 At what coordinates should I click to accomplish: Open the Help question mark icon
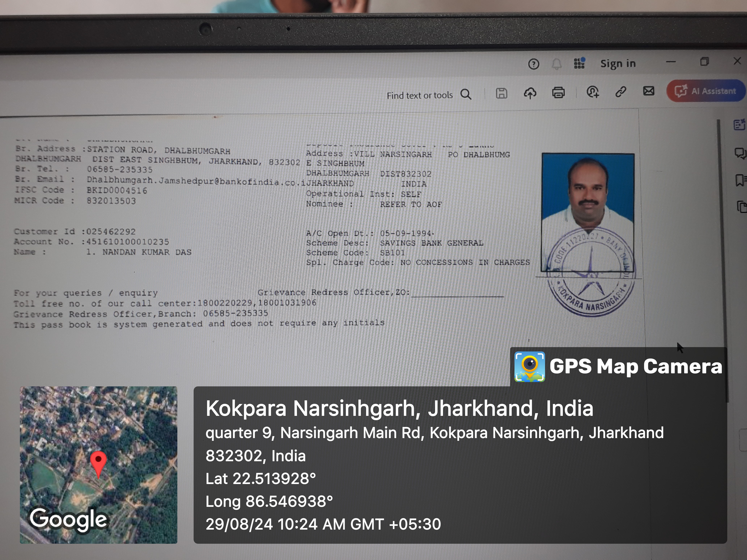click(x=534, y=64)
